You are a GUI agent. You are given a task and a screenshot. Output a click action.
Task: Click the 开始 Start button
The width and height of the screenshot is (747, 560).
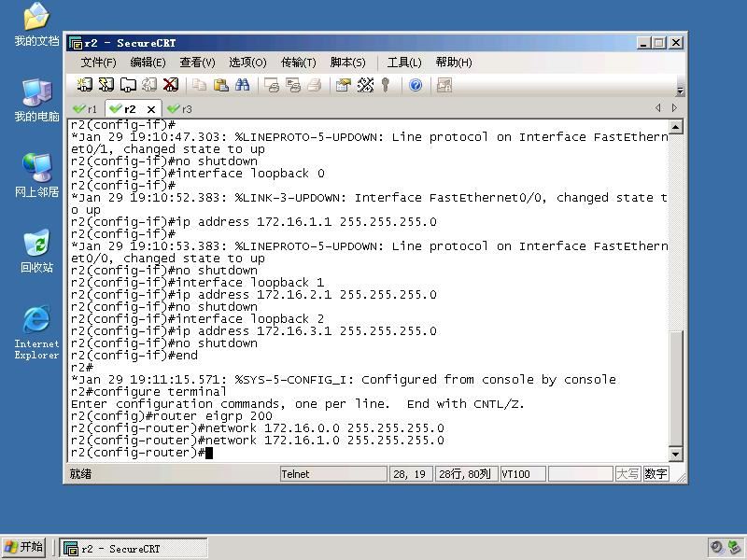coord(24,547)
